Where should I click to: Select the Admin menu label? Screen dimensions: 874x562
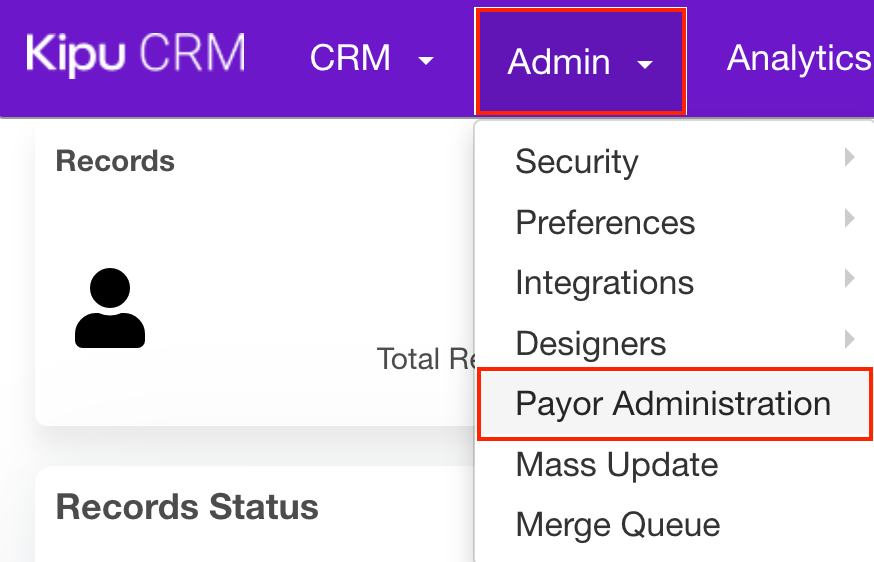559,62
